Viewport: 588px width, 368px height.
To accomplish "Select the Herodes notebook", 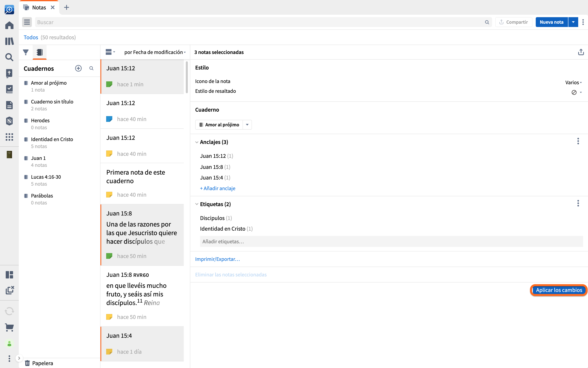I will (x=60, y=124).
